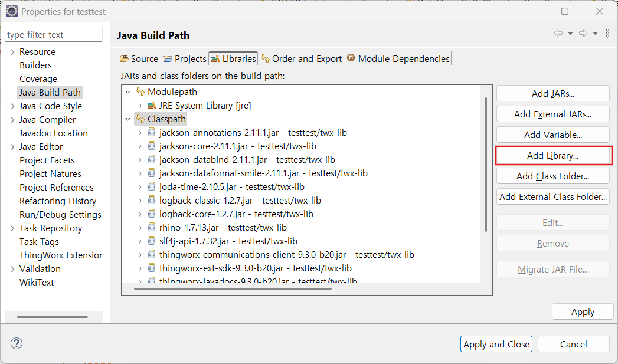Expand the JRE System Library node
This screenshot has height=364, width=618.
coord(140,106)
